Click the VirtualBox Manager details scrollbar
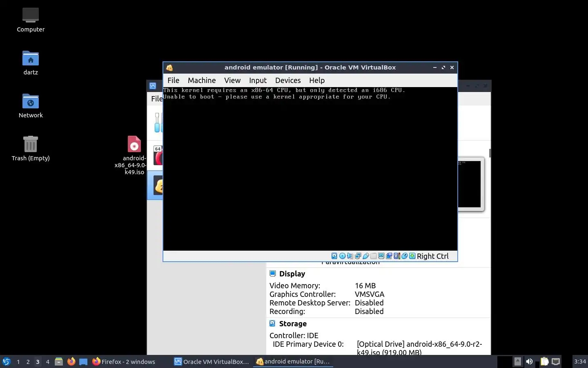The height and width of the screenshot is (368, 588). [490, 153]
